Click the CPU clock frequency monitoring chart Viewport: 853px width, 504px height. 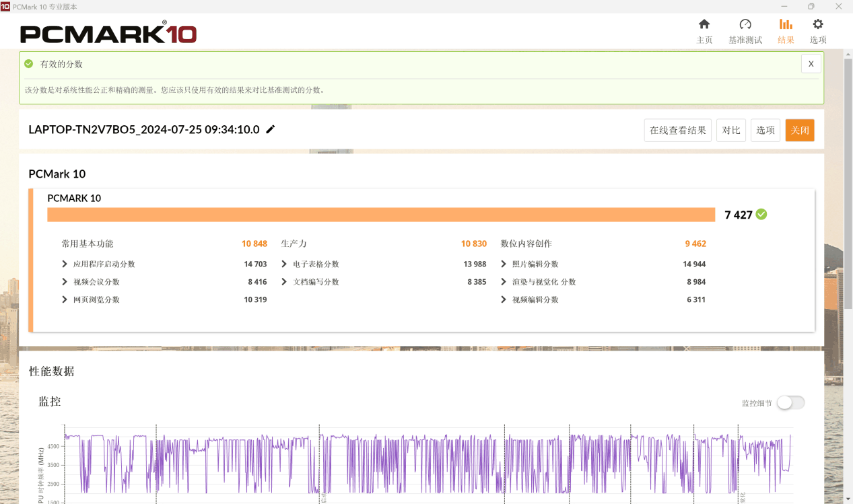pos(428,464)
